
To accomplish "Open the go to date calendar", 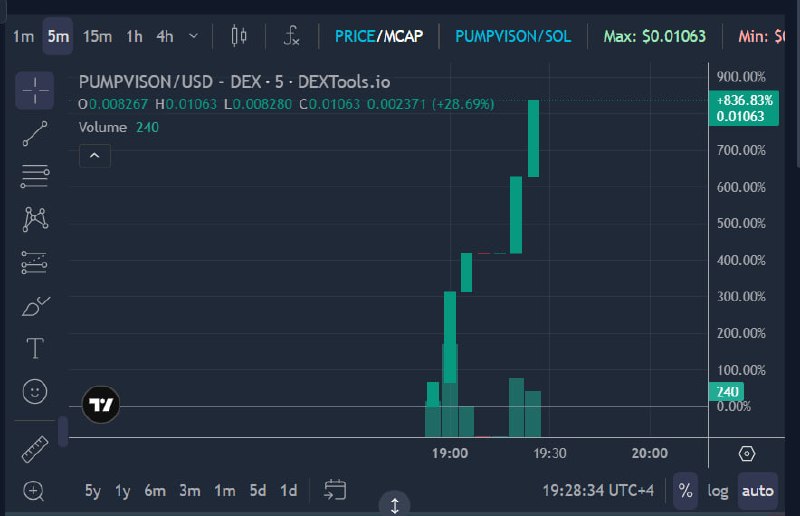I will 335,490.
